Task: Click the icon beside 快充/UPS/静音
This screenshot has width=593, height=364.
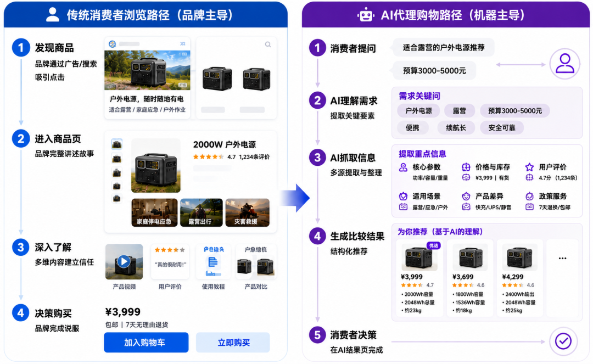Action: (466, 207)
